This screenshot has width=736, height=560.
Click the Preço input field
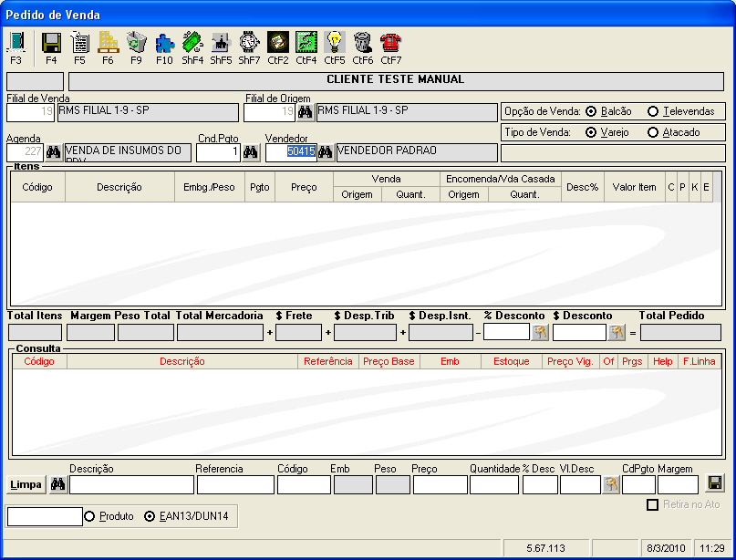(441, 485)
